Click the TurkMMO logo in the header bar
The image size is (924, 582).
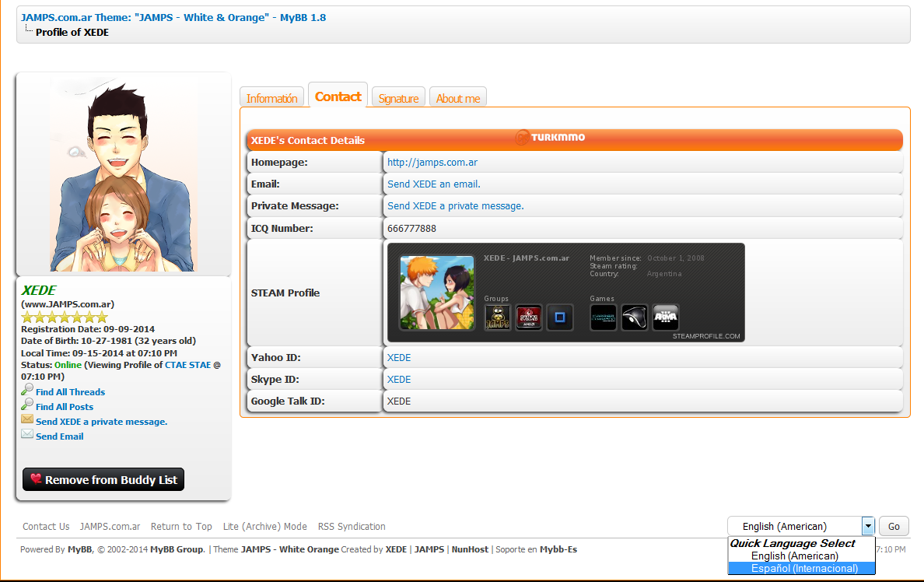551,138
